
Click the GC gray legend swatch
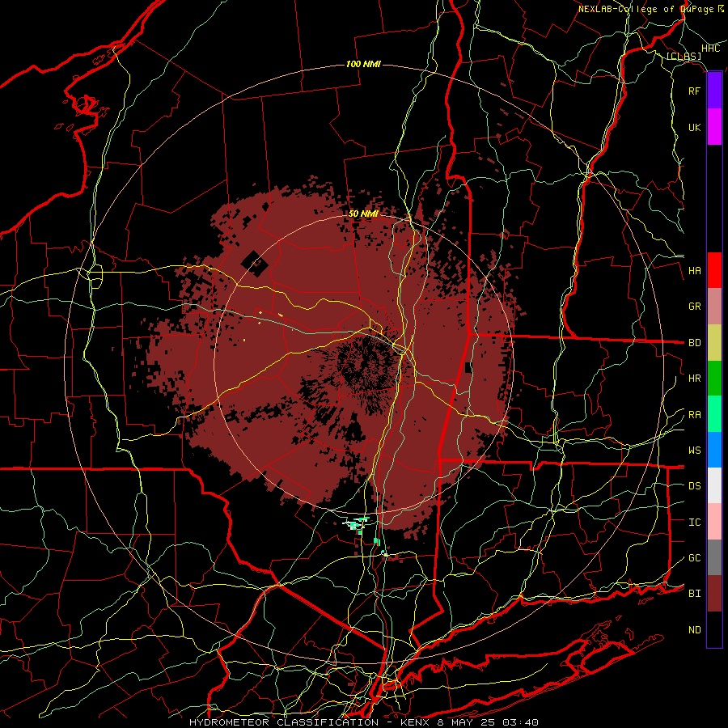[x=714, y=557]
